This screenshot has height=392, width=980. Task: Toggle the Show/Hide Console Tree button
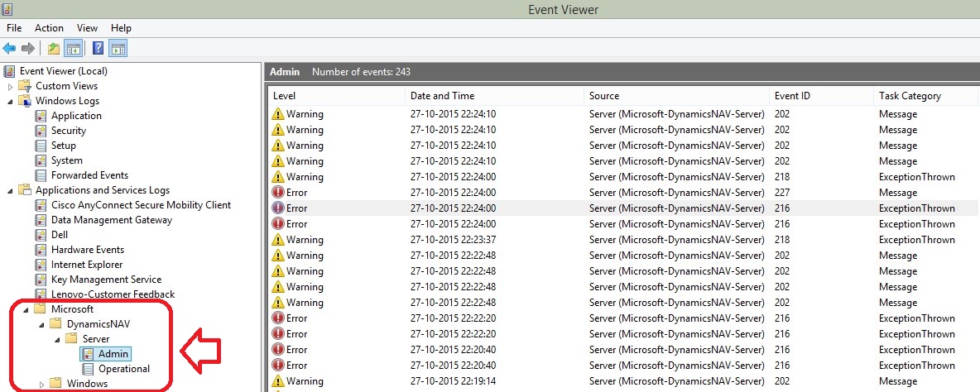click(73, 49)
